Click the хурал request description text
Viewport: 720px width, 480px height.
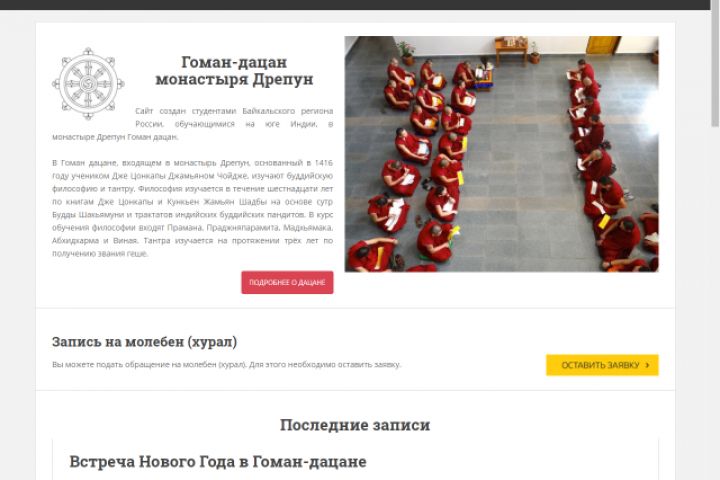pyautogui.click(x=226, y=365)
